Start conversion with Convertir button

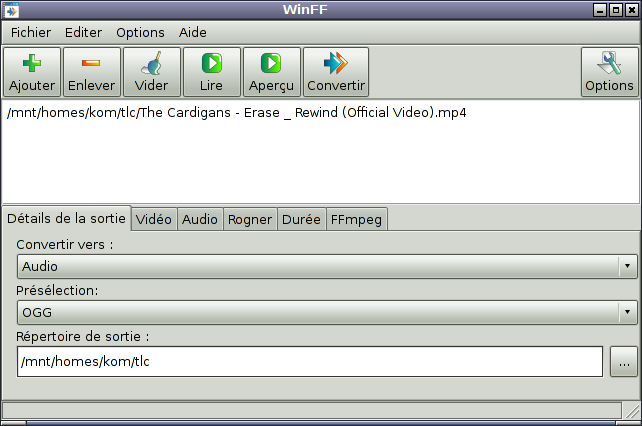tap(336, 72)
